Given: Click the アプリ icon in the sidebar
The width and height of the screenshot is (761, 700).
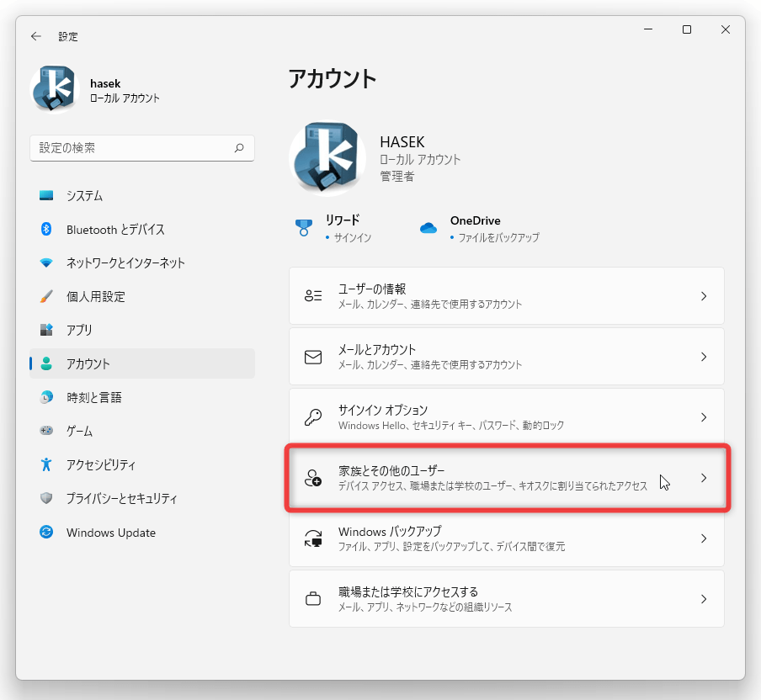Looking at the screenshot, I should pos(46,330).
